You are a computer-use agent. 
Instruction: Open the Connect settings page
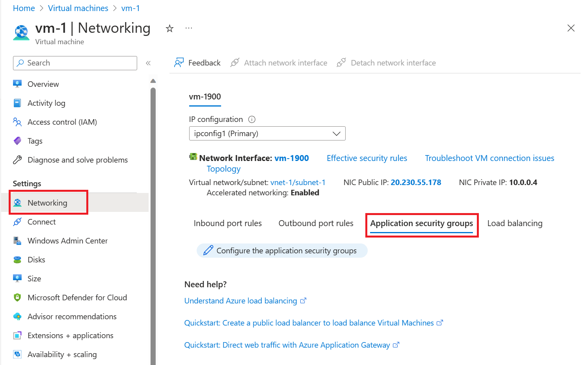[42, 222]
